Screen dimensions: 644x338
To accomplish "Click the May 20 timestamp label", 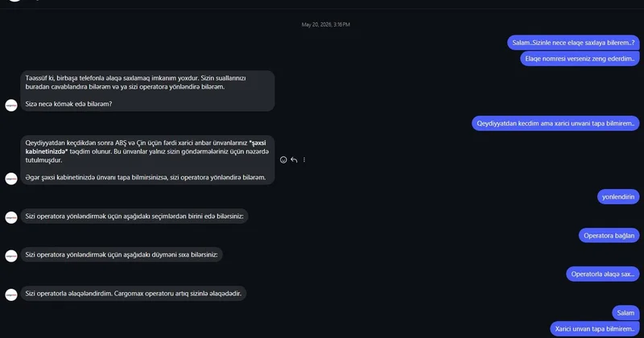I will pyautogui.click(x=326, y=25).
